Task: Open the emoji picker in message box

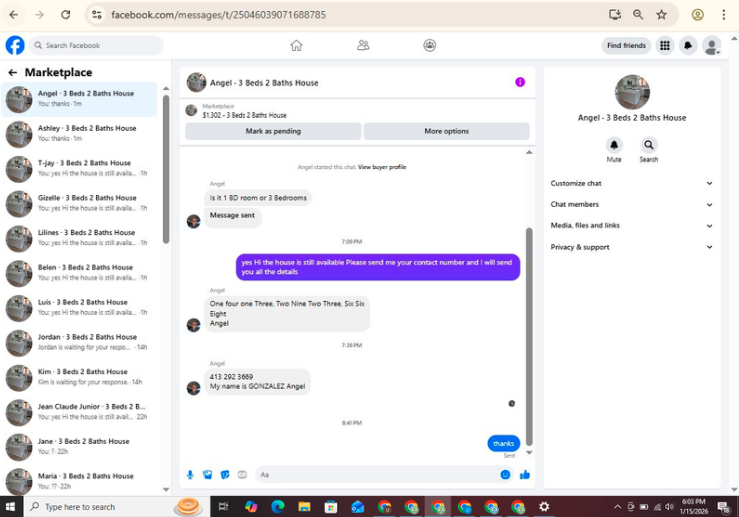Action: pos(505,475)
